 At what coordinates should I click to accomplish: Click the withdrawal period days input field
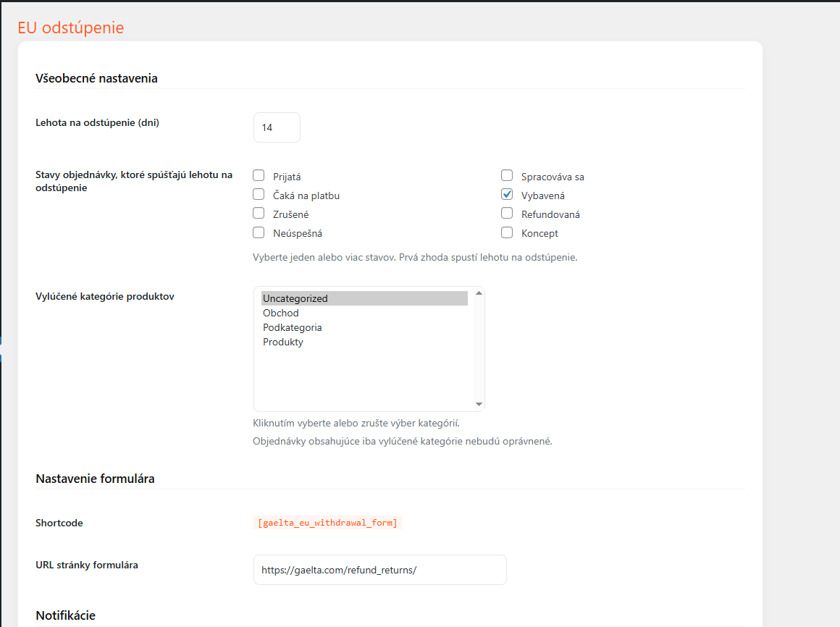pyautogui.click(x=277, y=127)
